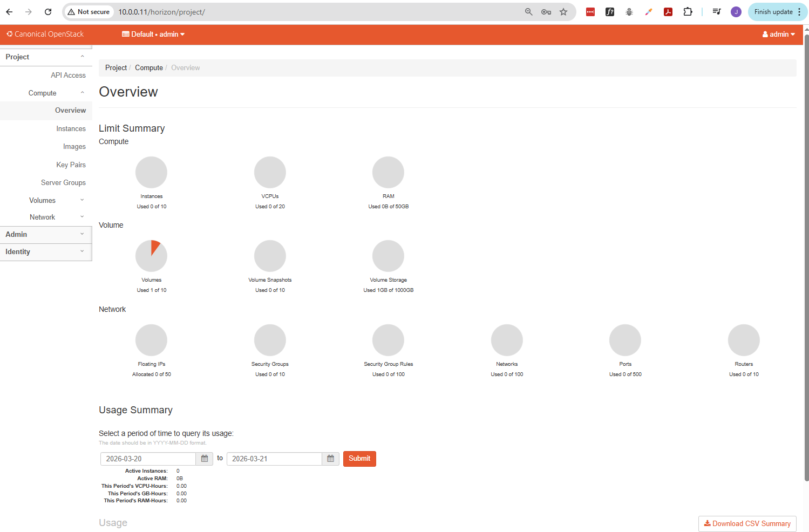Viewport: 809px width, 532px height.
Task: Expand the Admin sidebar section
Action: tap(46, 234)
